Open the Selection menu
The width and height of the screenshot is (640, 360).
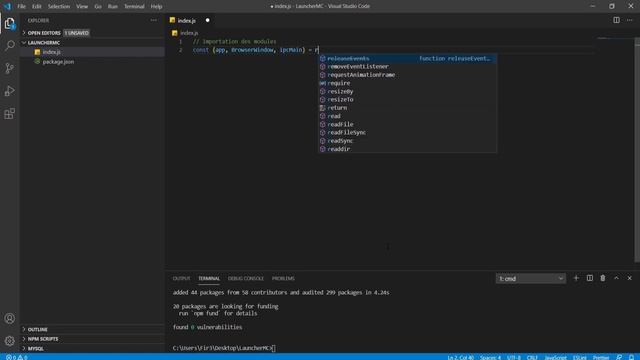click(59, 7)
